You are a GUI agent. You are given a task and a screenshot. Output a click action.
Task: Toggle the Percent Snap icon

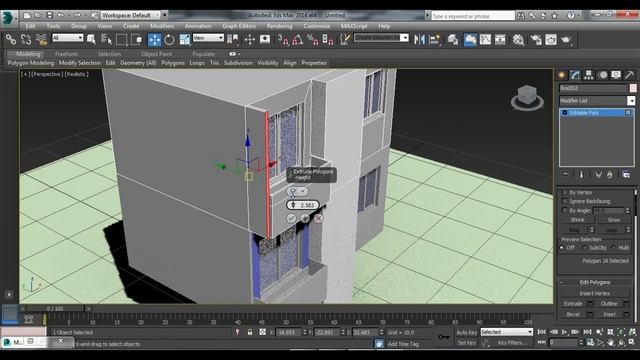tap(313, 40)
